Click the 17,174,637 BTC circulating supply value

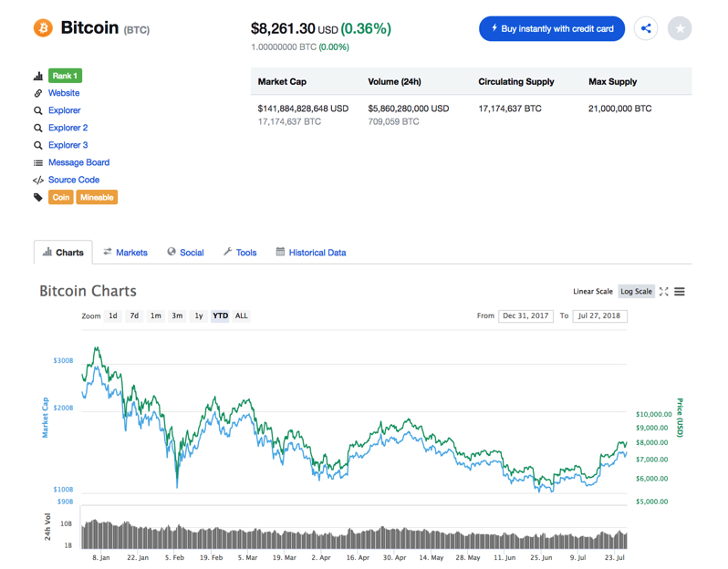point(510,109)
